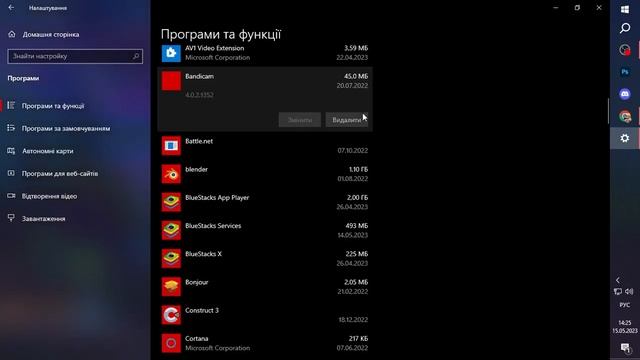Go back using the arrow icon
This screenshot has width=640, height=360.
click(11, 7)
